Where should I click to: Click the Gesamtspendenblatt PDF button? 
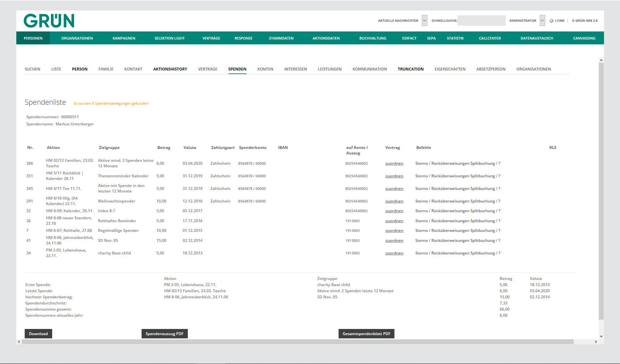367,334
